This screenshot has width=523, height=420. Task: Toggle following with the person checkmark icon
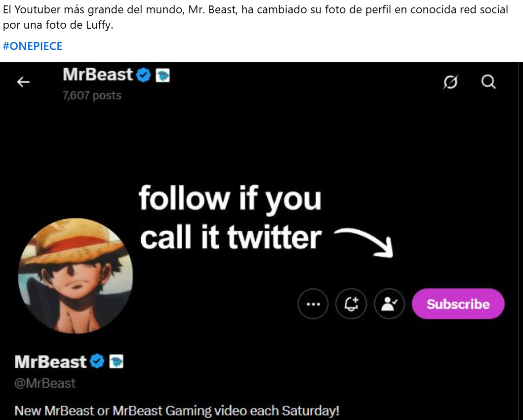coord(389,304)
